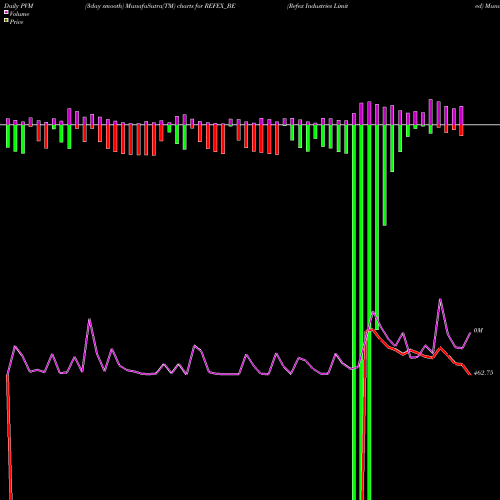The width and height of the screenshot is (500, 500).
Task: Click the highest magenta volume line peak
Action: 440,299
